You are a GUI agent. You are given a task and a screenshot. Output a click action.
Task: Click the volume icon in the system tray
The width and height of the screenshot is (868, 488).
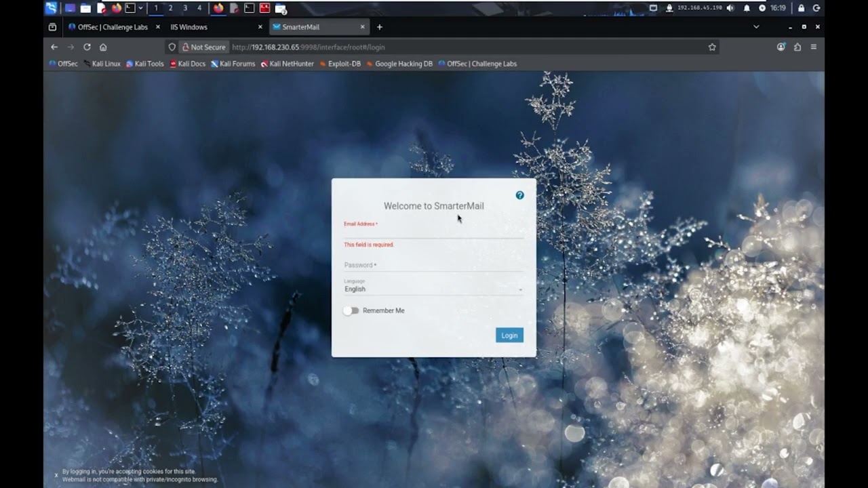pos(730,8)
